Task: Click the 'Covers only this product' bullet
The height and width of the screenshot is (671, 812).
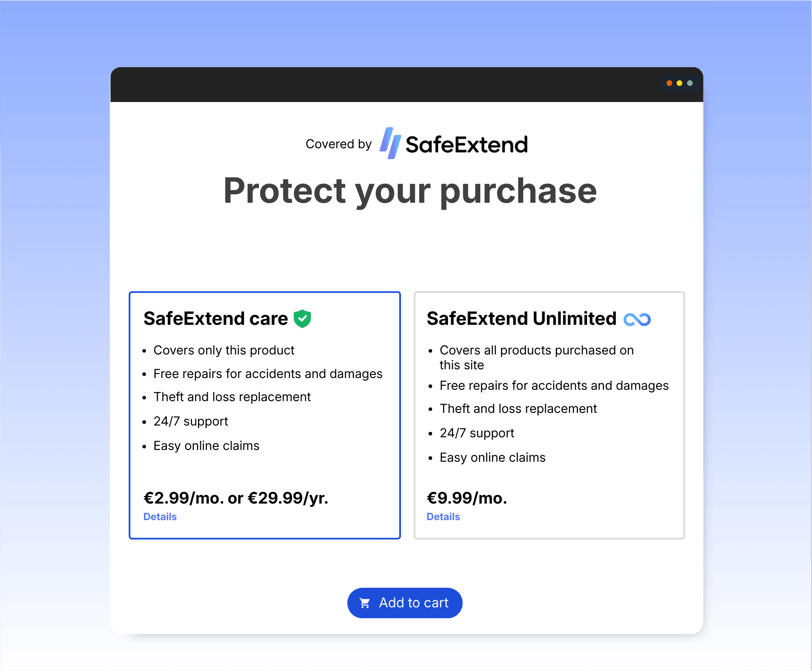Action: click(224, 350)
